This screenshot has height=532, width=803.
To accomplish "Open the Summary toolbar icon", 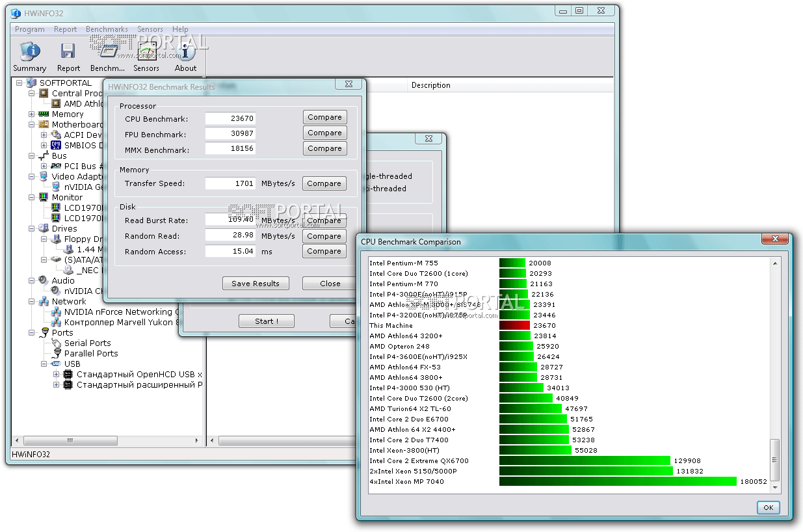I will [29, 52].
